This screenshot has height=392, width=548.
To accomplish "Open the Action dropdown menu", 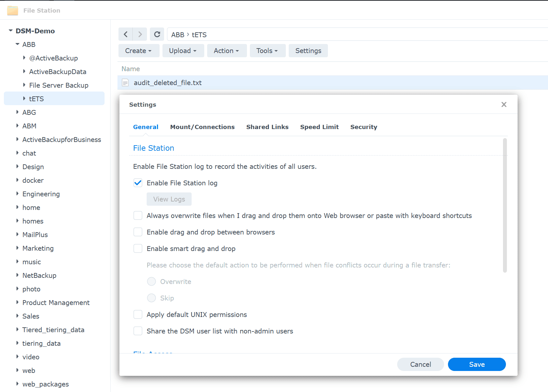I will click(x=227, y=51).
